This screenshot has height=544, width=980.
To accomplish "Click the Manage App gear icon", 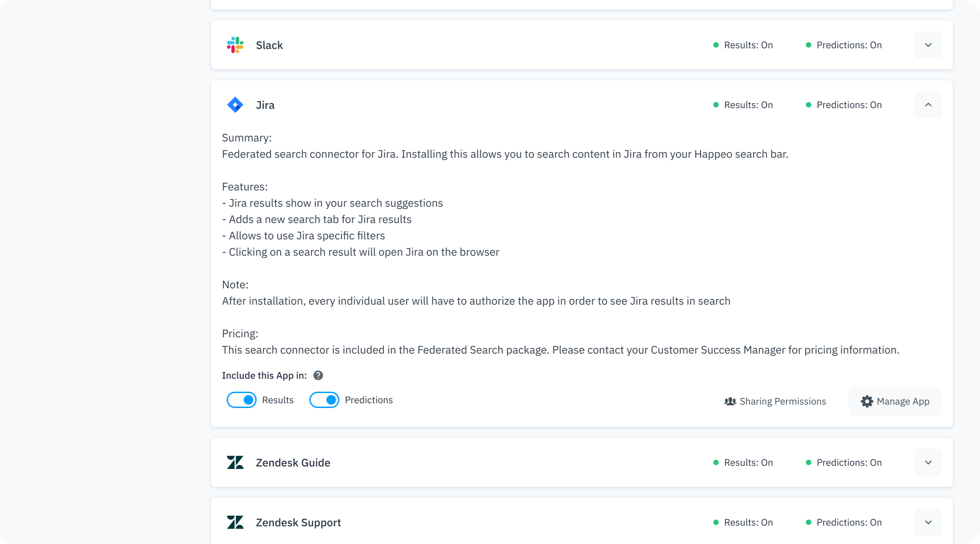I will coord(867,401).
